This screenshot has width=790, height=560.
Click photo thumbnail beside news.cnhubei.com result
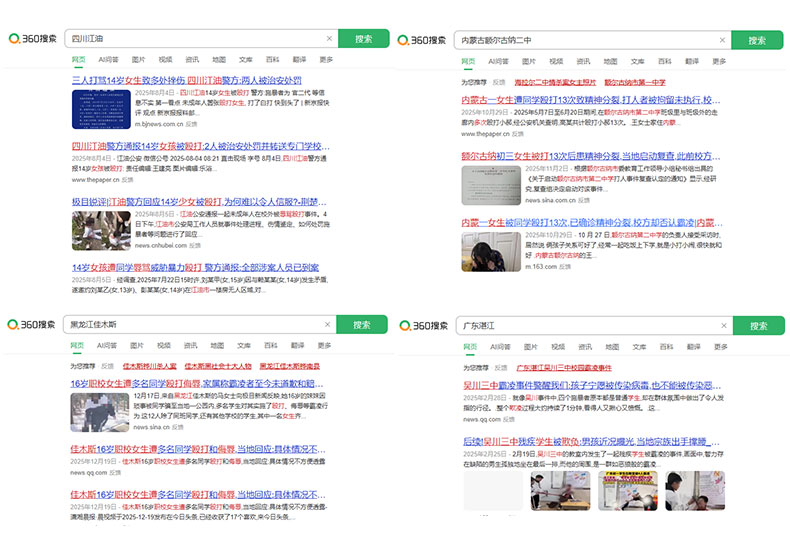click(x=101, y=231)
